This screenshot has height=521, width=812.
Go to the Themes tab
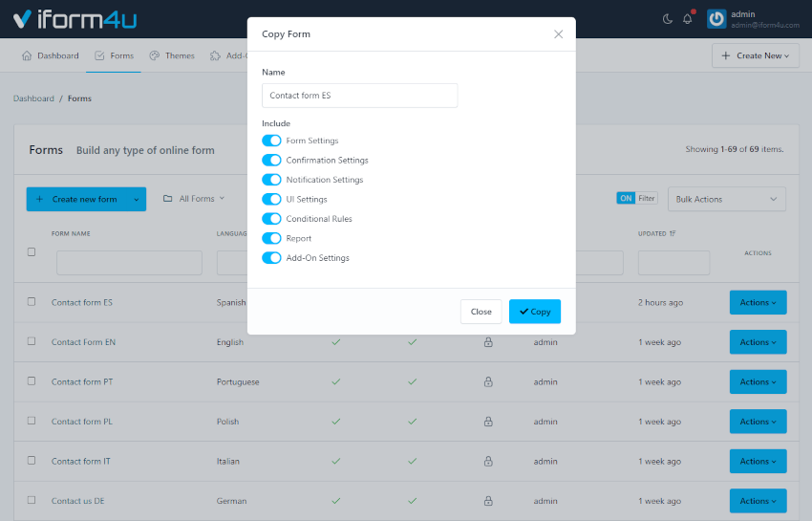172,55
